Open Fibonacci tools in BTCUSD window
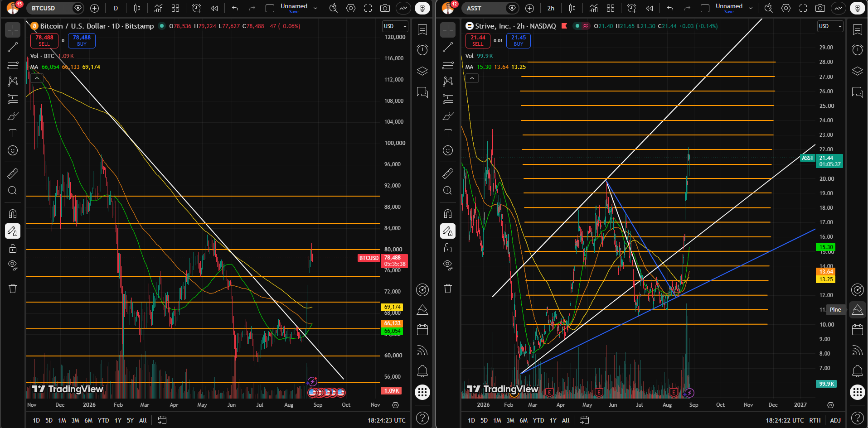Image resolution: width=868 pixels, height=428 pixels. point(13,64)
